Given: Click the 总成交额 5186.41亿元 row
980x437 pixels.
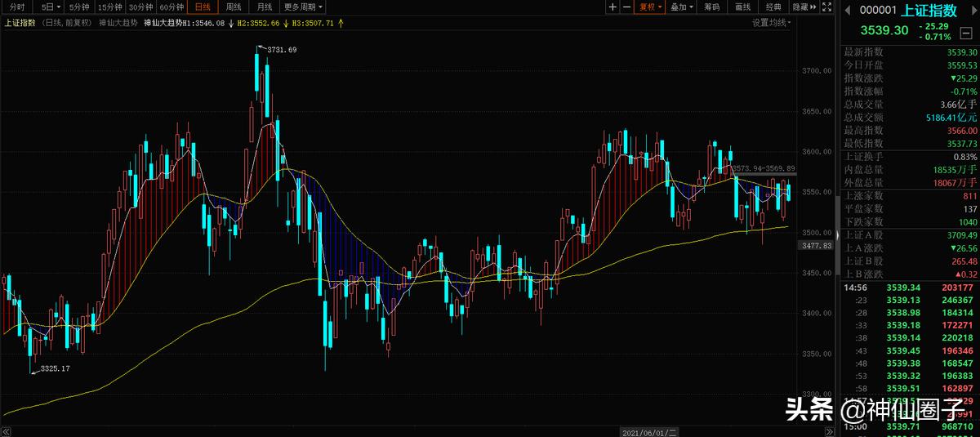Looking at the screenshot, I should pyautogui.click(x=910, y=118).
